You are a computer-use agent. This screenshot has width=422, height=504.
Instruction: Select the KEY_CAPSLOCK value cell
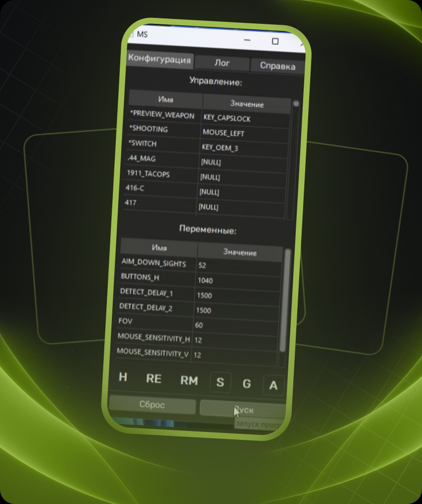pos(246,118)
